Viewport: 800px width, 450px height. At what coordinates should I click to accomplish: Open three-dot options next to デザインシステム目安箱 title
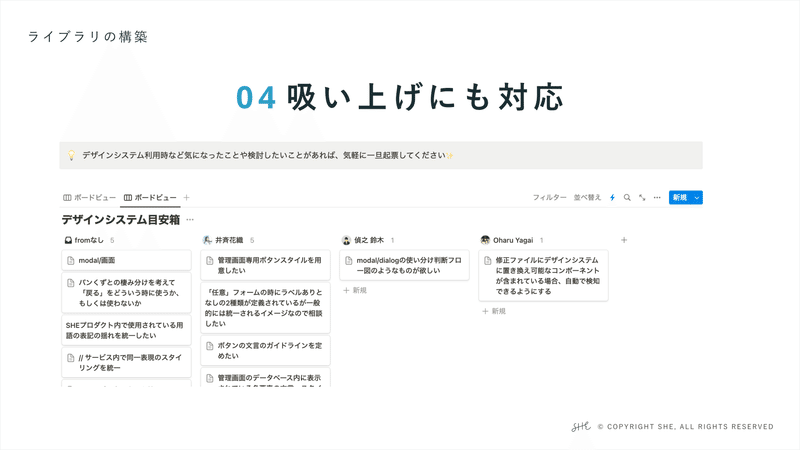click(190, 219)
